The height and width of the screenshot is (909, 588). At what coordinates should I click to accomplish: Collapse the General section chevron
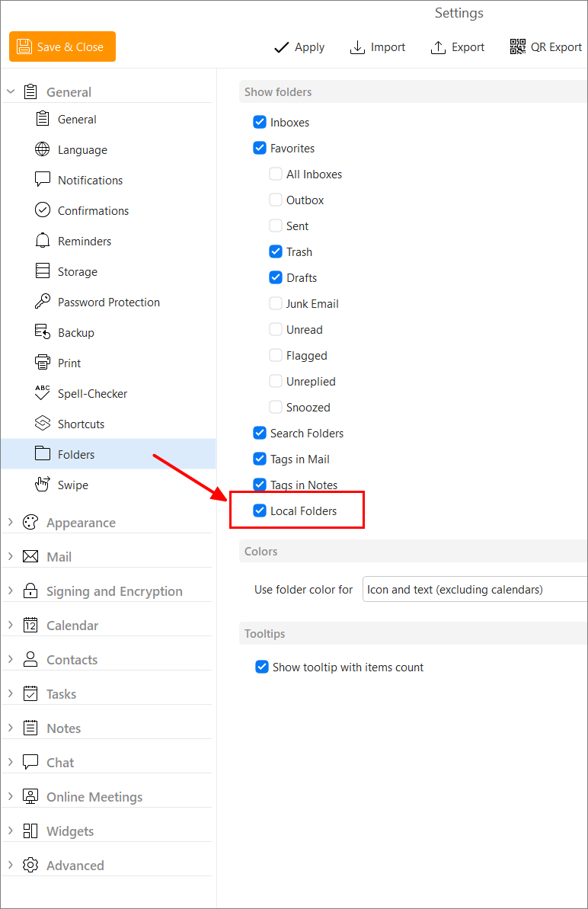10,90
